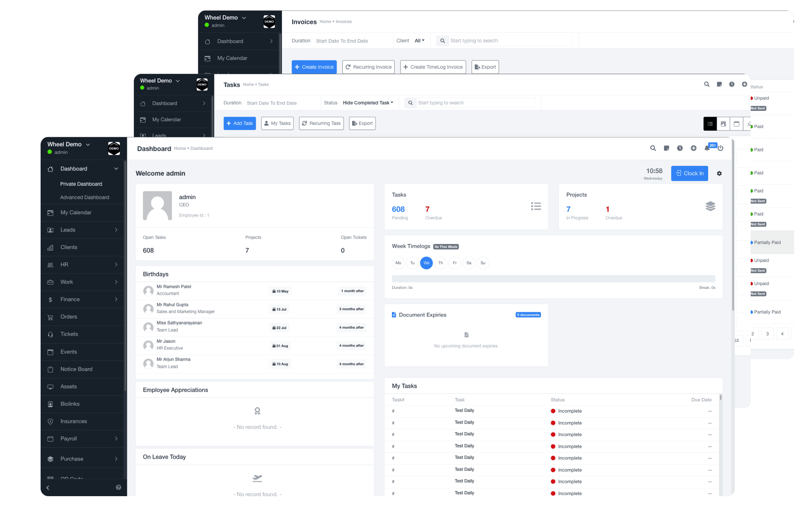The image size is (812, 527).
Task: Click the Dashboard header search magnifier icon
Action: pos(653,148)
